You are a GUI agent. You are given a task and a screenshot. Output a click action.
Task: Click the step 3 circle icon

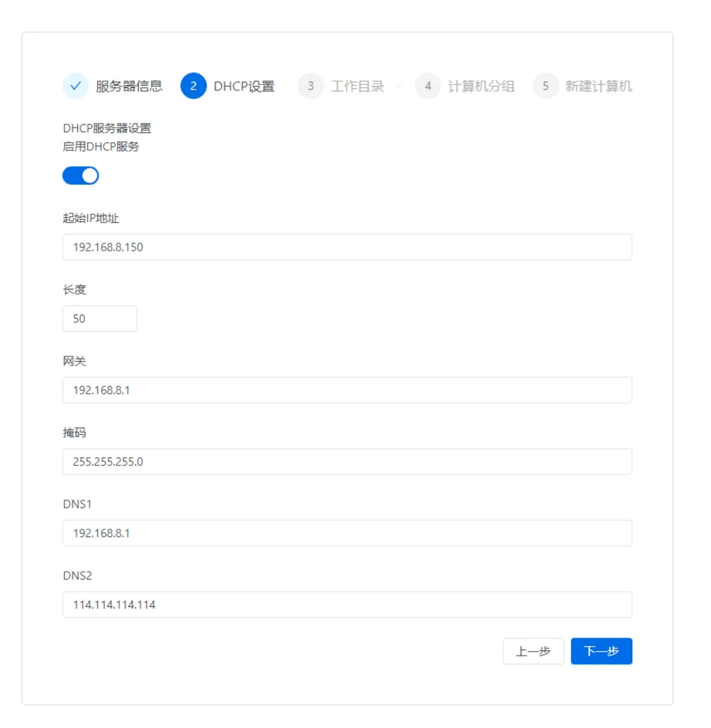tap(311, 86)
